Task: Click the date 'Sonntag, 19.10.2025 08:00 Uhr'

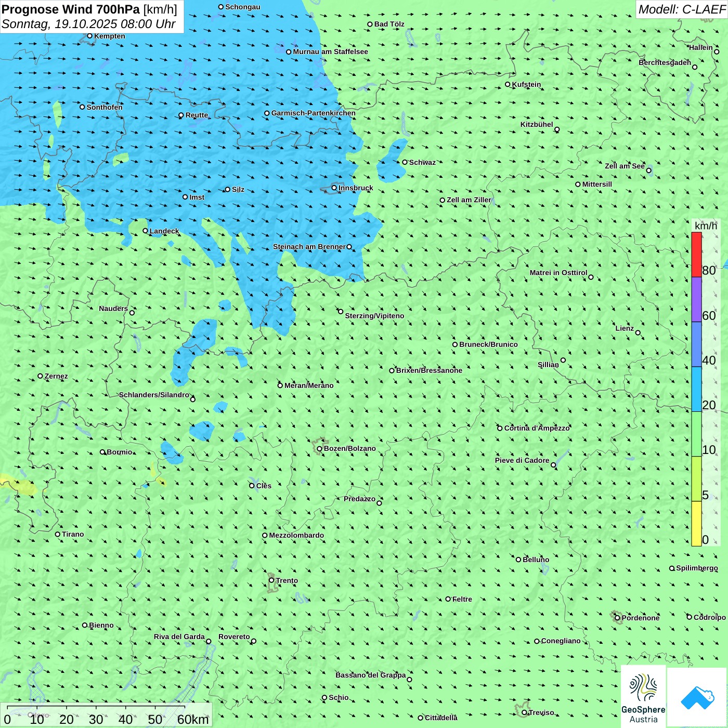Action: (x=88, y=24)
